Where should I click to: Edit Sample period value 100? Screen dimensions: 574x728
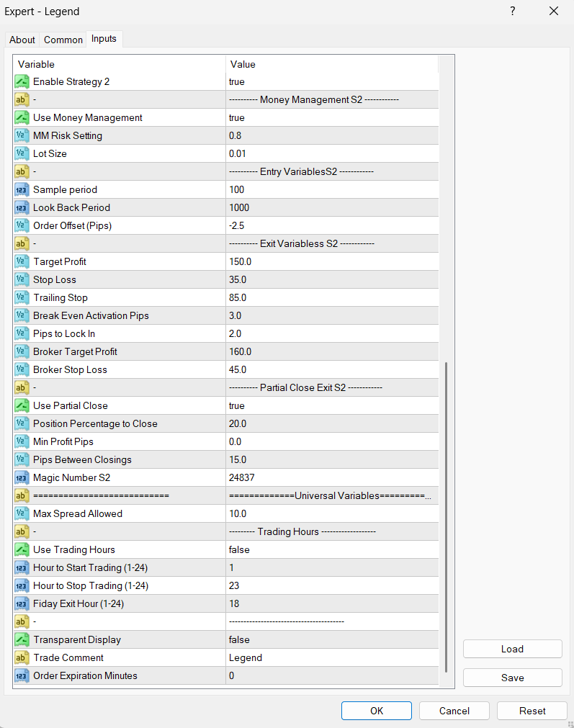[x=332, y=189]
